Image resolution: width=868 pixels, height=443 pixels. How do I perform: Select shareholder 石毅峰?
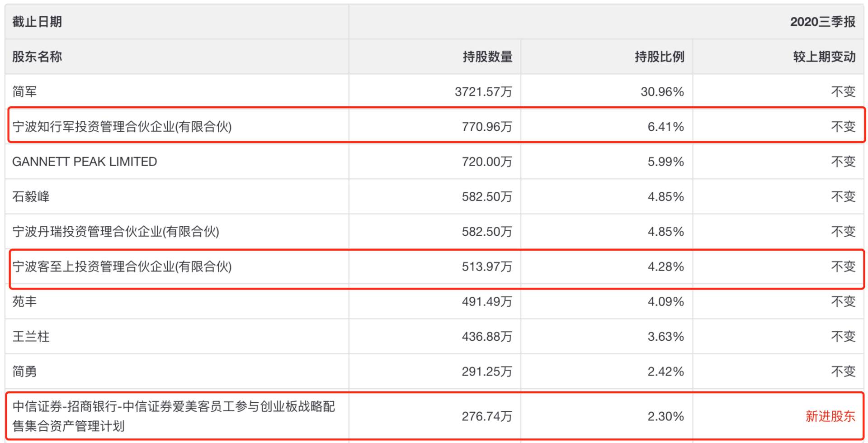coord(31,196)
